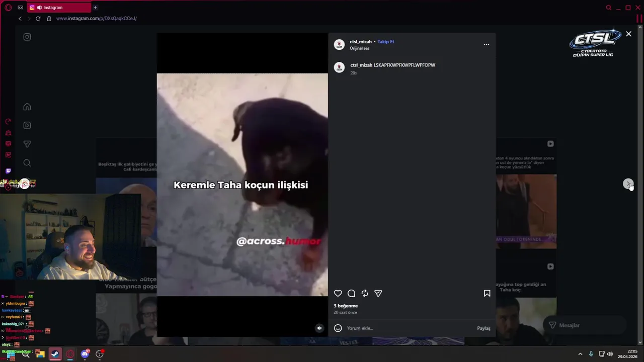Open Instagram Search magnifier in sidebar
This screenshot has width=644, height=362.
coord(27,163)
